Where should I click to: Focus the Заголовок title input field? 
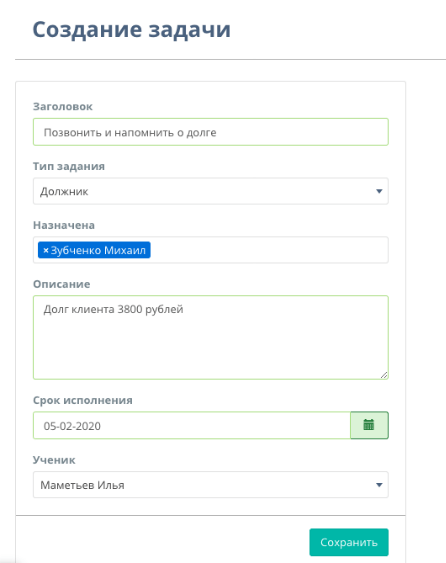click(x=211, y=132)
